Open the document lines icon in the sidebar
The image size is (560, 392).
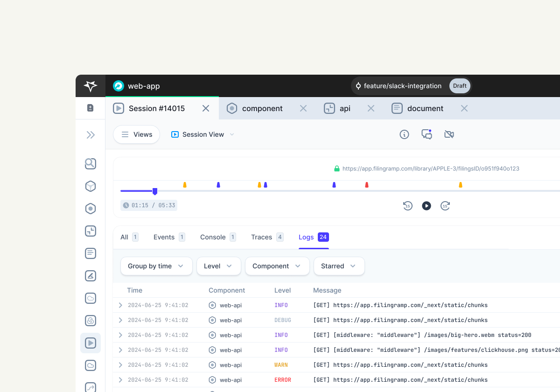pyautogui.click(x=91, y=253)
